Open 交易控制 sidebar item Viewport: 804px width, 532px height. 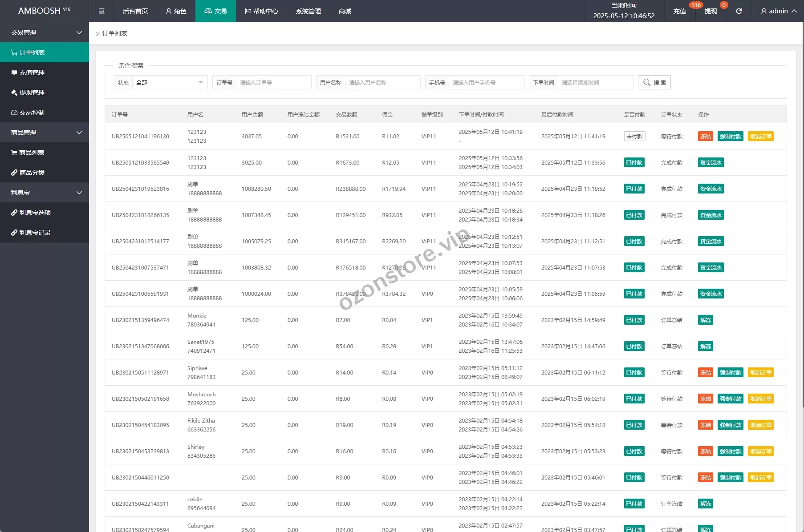click(45, 113)
